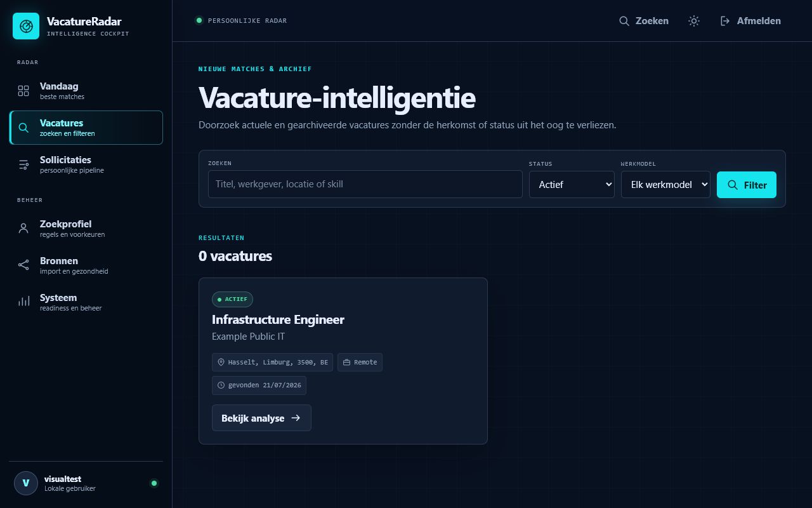Open Systeem bar chart icon
Viewport: 812px width, 508px height.
click(23, 302)
